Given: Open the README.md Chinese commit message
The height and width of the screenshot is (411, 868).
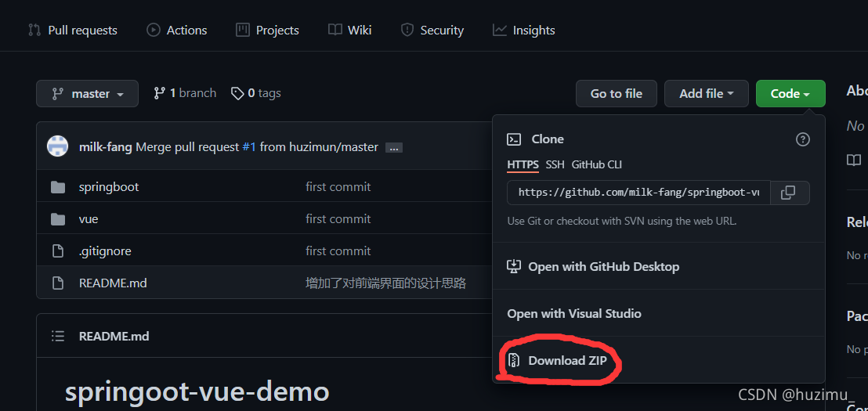Looking at the screenshot, I should pyautogui.click(x=386, y=283).
